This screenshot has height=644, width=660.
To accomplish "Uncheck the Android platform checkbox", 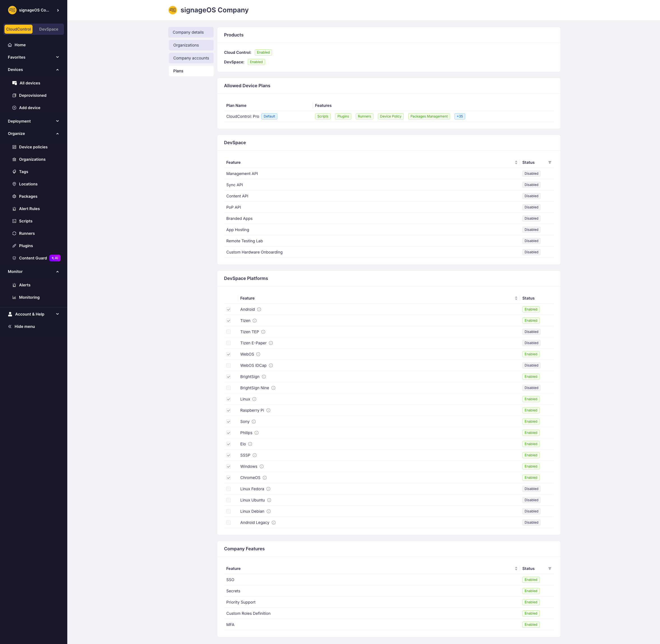I will [x=229, y=309].
